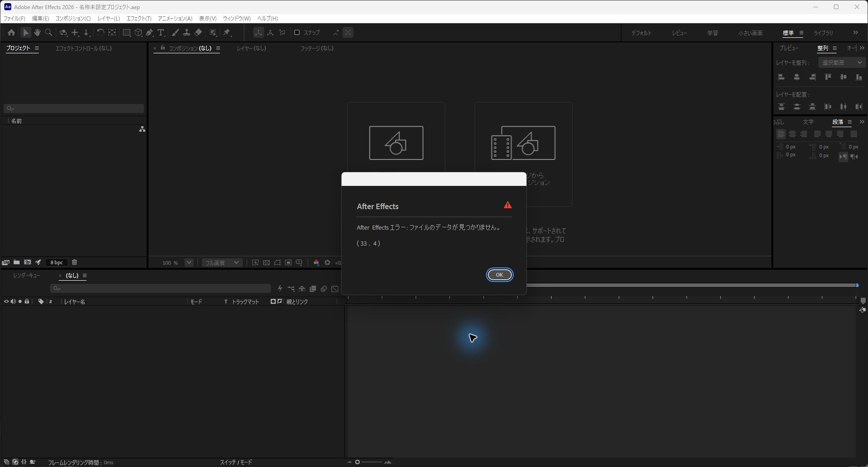The height and width of the screenshot is (467, 868).
Task: Click the center text paragraph icon
Action: tap(792, 134)
